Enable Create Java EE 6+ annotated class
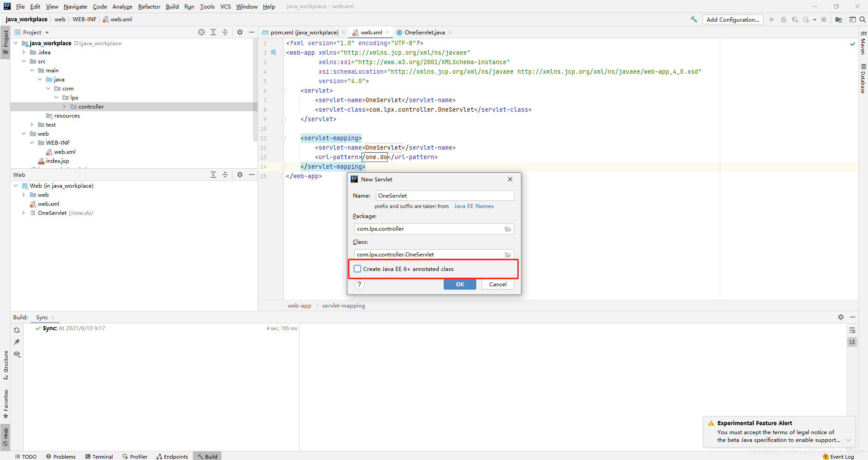This screenshot has width=868, height=460. point(357,269)
